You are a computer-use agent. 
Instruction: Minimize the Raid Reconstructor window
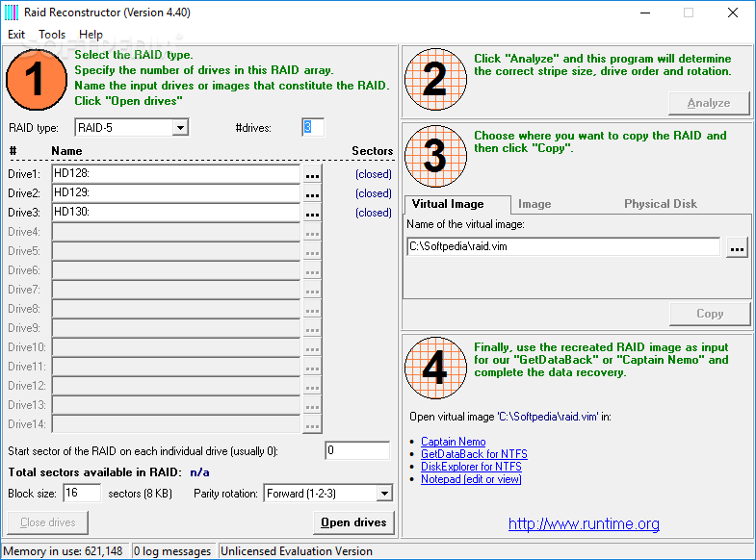tap(645, 13)
